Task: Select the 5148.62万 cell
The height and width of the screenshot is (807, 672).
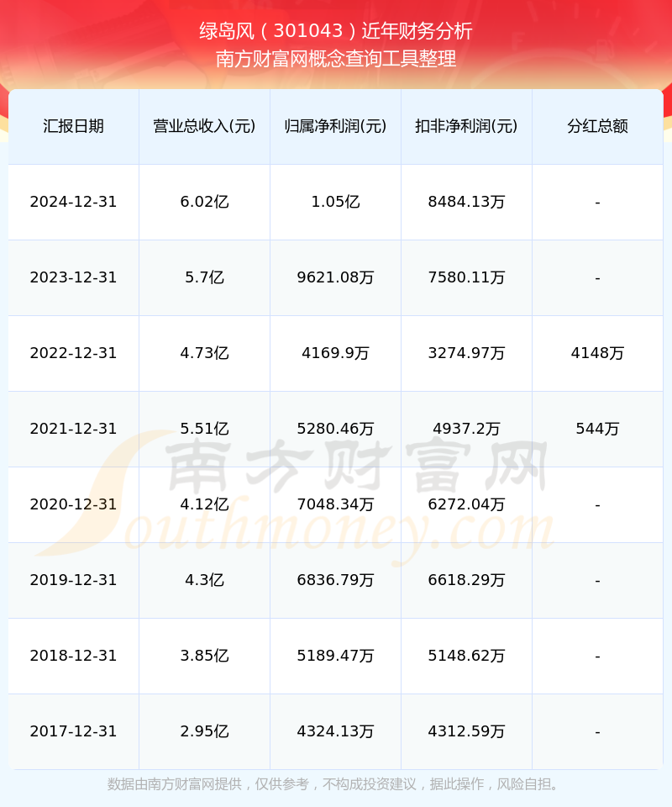Action: [x=466, y=656]
